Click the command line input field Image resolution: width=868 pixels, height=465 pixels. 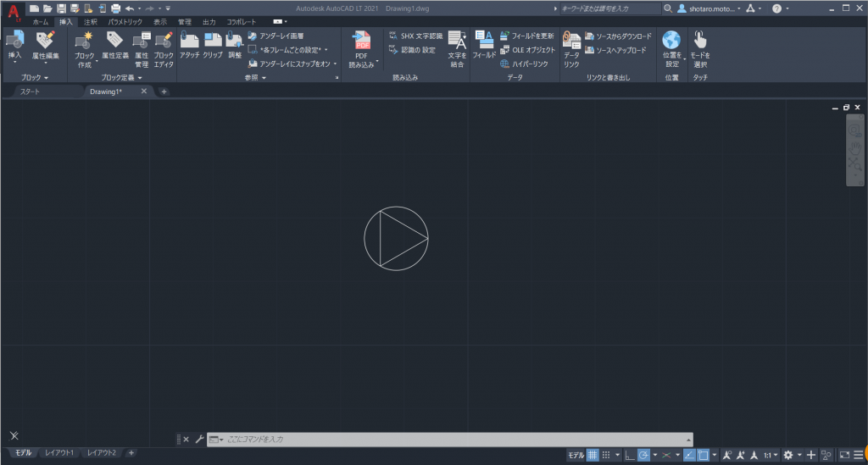click(449, 439)
